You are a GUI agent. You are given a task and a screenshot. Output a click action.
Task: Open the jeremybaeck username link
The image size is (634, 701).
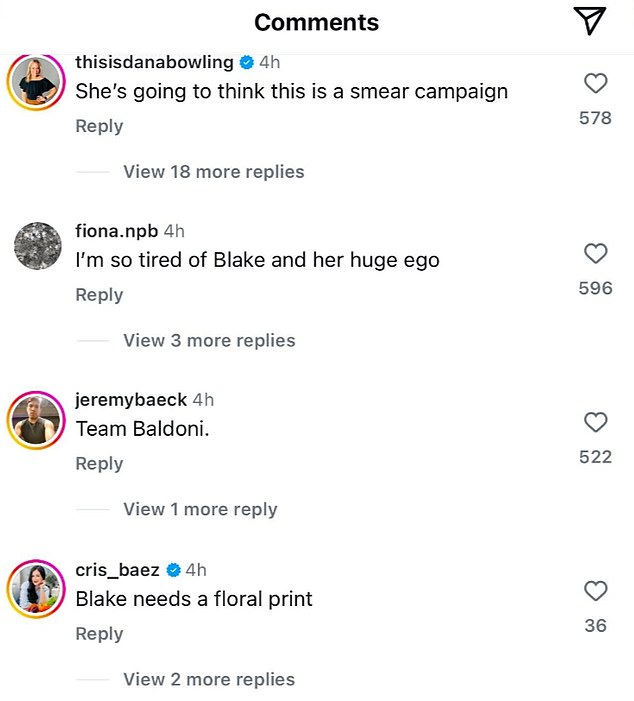tap(131, 400)
